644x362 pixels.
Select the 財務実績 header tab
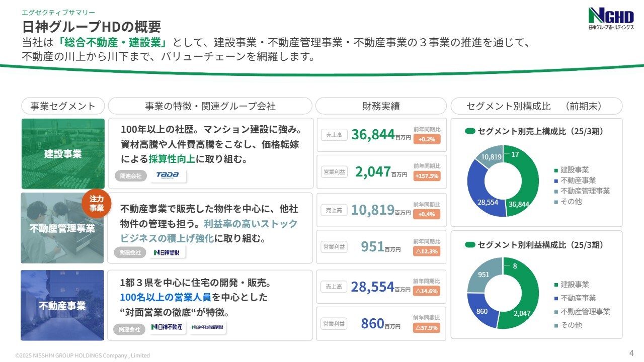(x=381, y=106)
